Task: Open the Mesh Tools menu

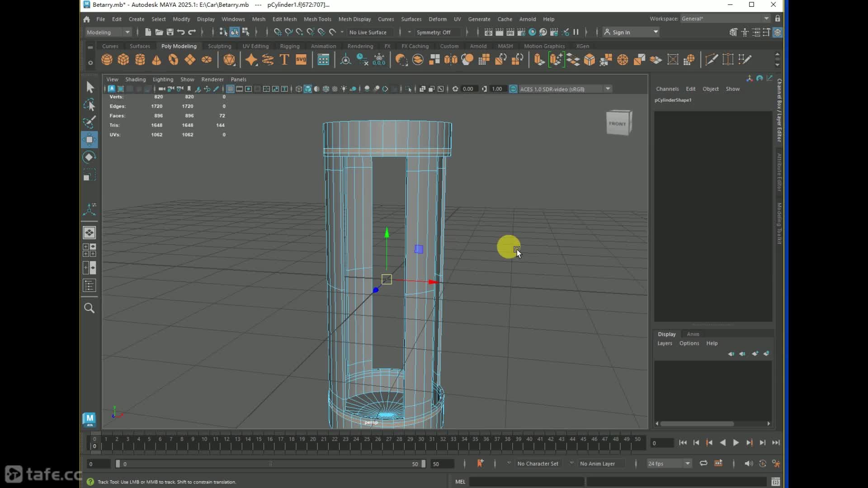Action: [x=317, y=19]
